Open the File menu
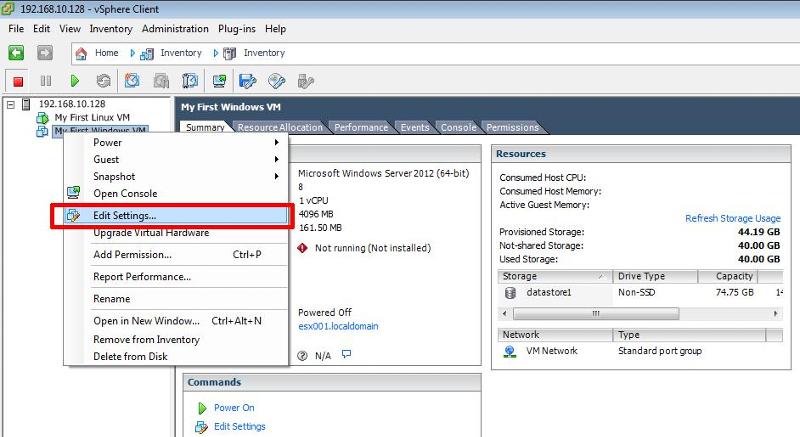Screen dimensions: 800x437 16,29
